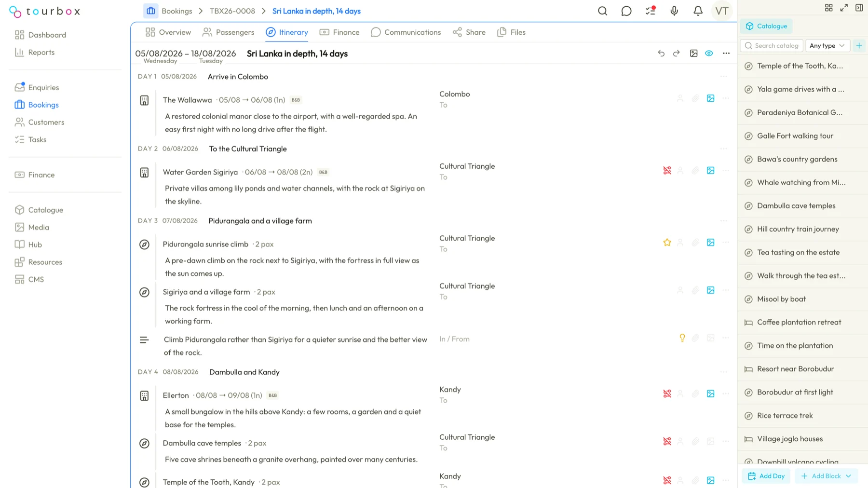
Task: Open itinerary image icon in header
Action: (x=693, y=54)
